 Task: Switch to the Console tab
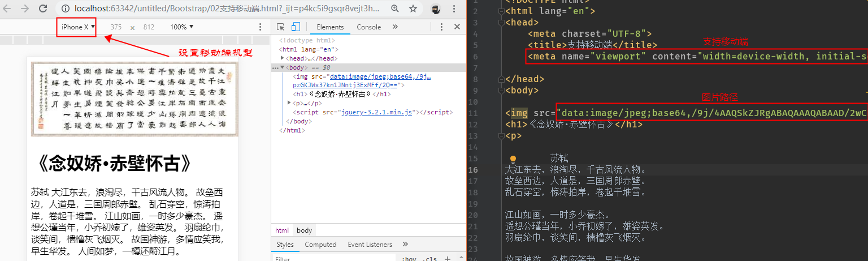point(368,27)
